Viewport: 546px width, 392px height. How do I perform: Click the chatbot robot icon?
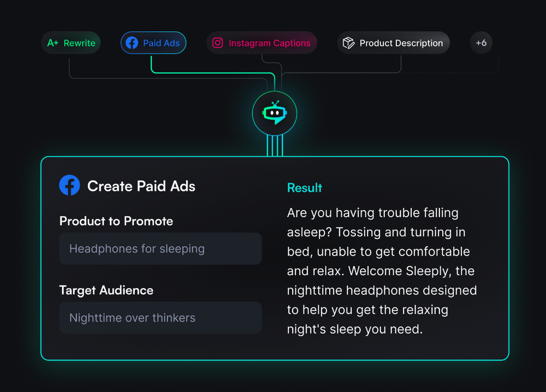(275, 113)
